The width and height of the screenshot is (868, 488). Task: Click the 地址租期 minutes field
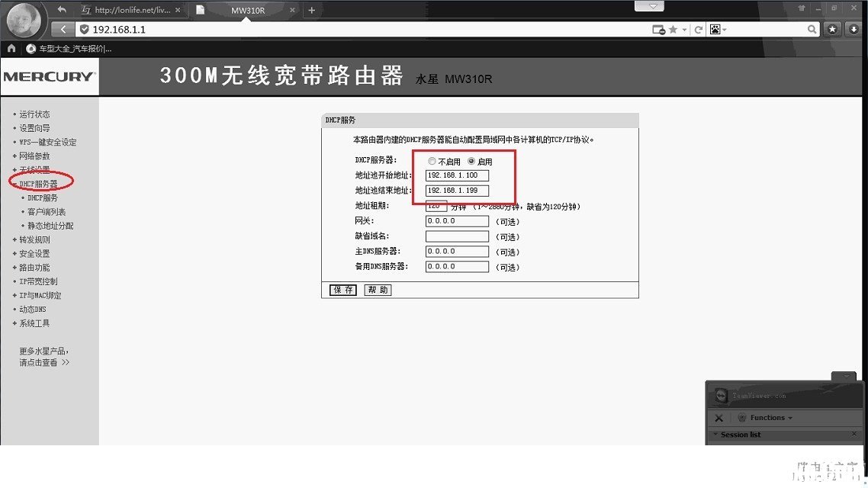(436, 207)
